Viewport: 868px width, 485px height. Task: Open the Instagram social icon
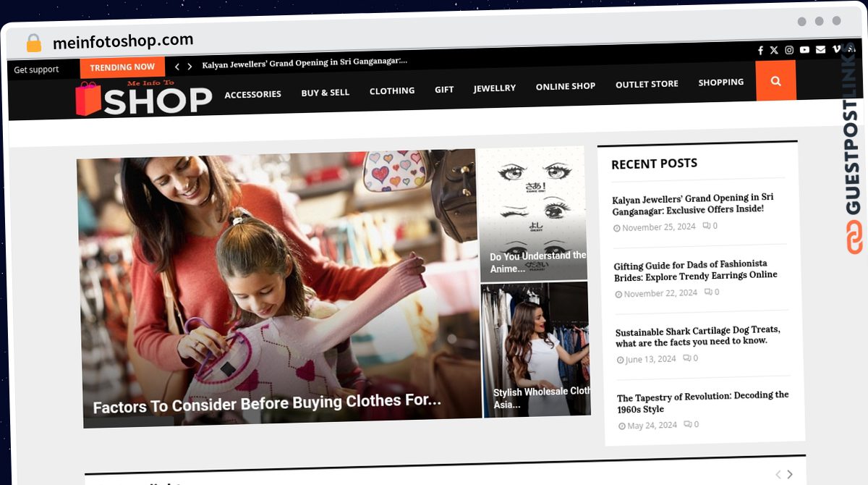tap(789, 50)
